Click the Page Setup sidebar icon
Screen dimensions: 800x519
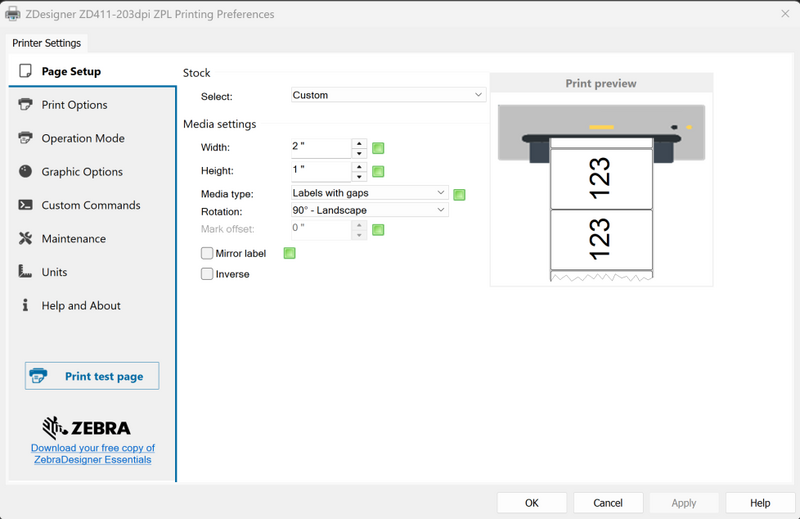25,70
